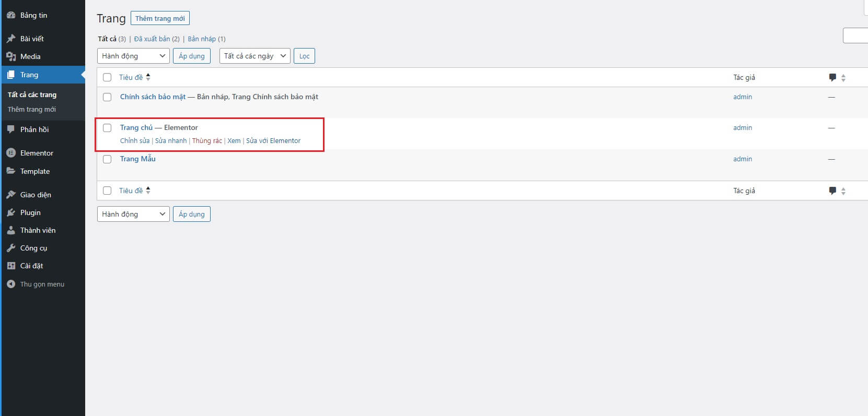Check the select-all box in header row
868x416 pixels.
point(107,77)
